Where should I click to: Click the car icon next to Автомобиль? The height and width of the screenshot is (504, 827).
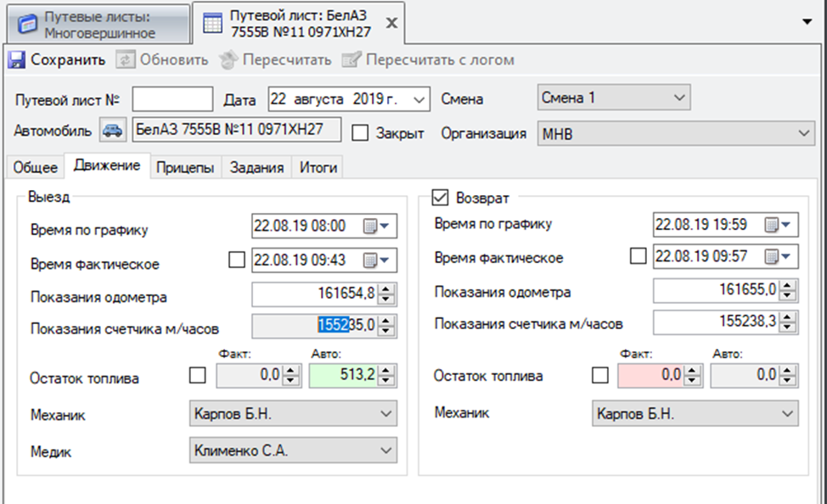tap(112, 131)
